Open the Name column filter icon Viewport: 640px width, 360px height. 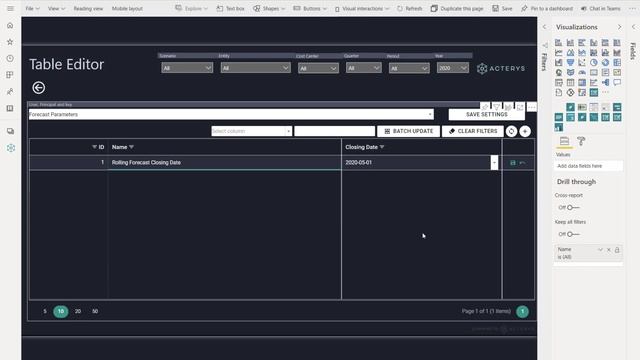tap(131, 147)
